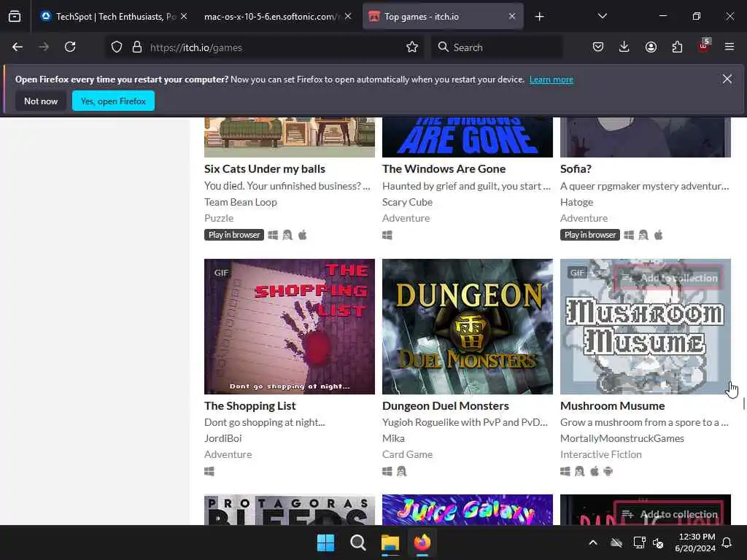Click Card Game genre text
This screenshot has height=560, width=747.
407,454
